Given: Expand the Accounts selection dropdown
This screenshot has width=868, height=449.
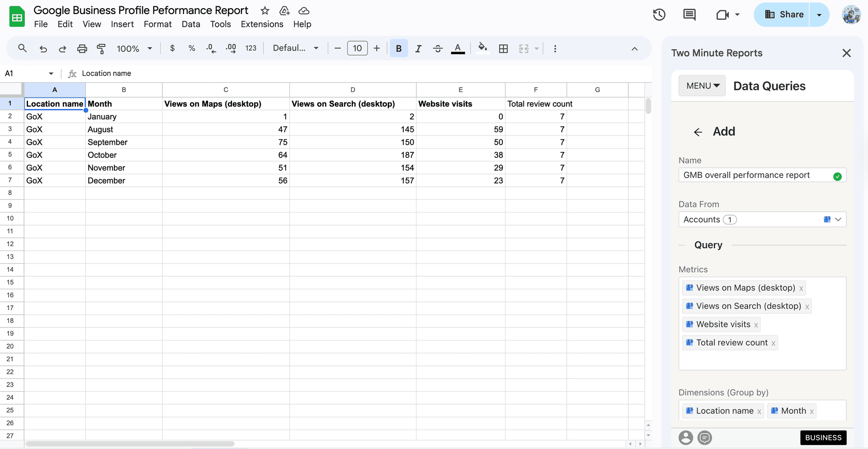Looking at the screenshot, I should pos(839,219).
